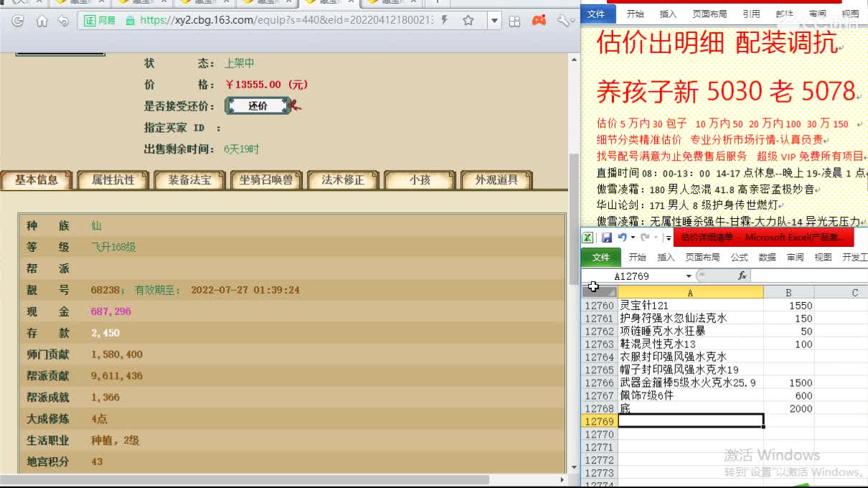Select Excel row 12766 header
The height and width of the screenshot is (488, 868).
tap(599, 383)
